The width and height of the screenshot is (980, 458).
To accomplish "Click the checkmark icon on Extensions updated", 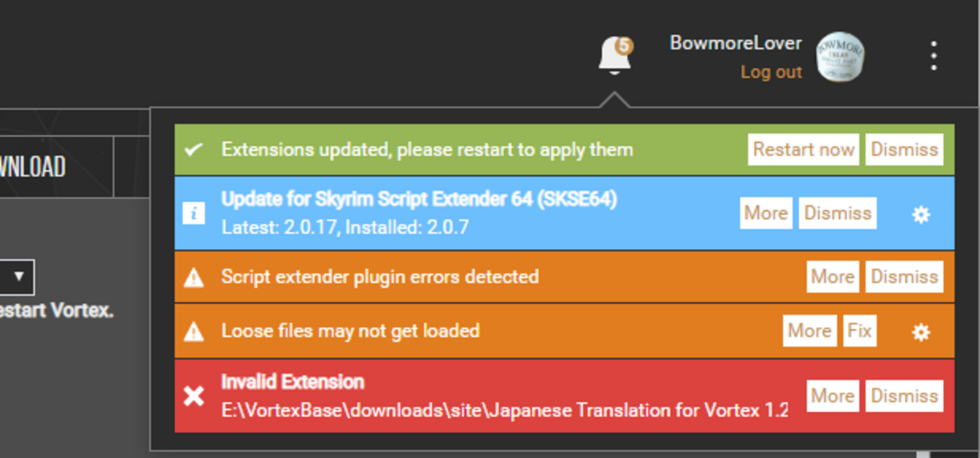I will coord(194,149).
